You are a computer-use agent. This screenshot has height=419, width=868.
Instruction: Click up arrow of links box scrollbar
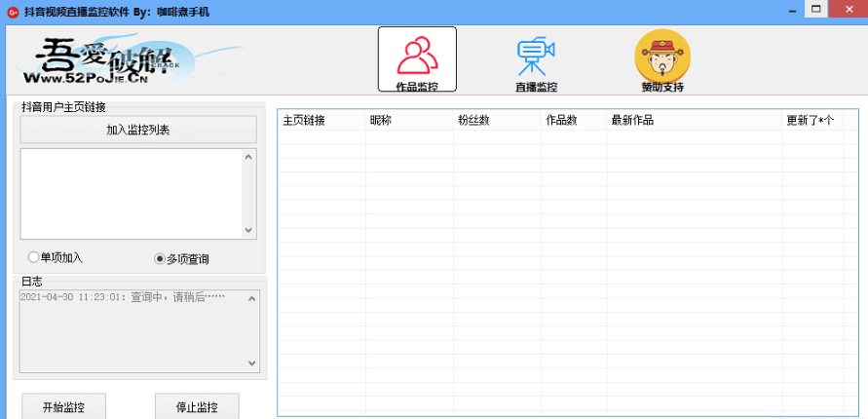click(248, 157)
